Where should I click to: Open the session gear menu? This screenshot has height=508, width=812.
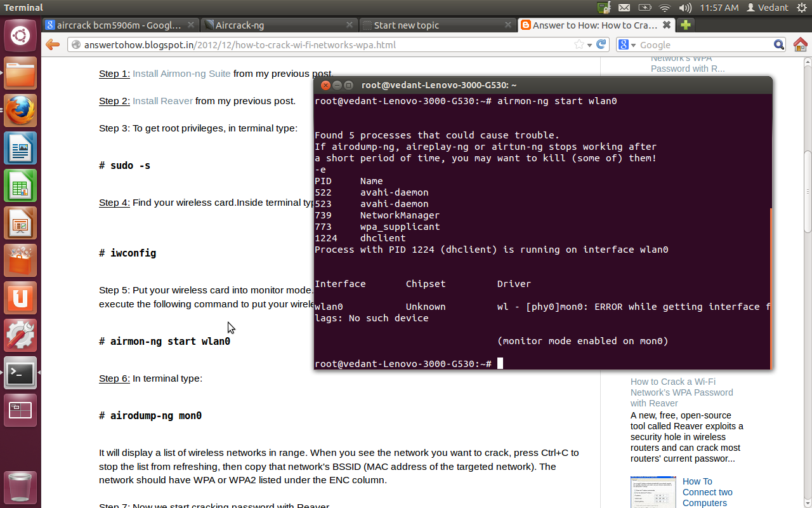tap(803, 8)
